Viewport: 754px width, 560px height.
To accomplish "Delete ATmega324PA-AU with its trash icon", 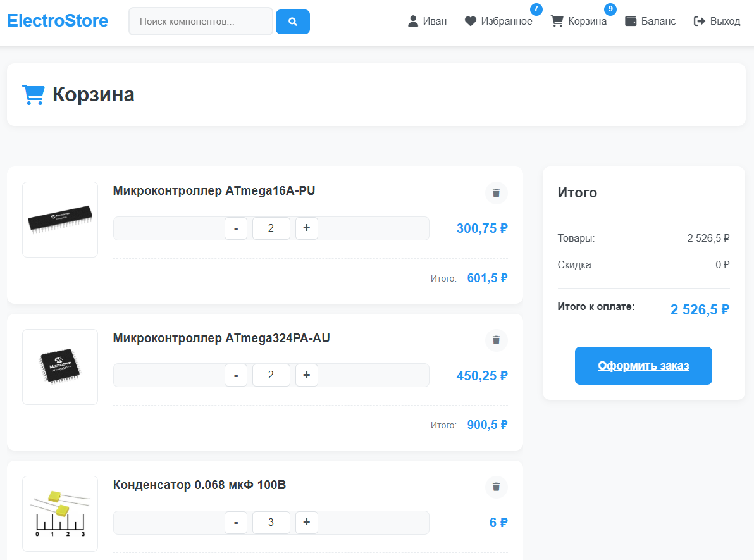I will pos(497,340).
